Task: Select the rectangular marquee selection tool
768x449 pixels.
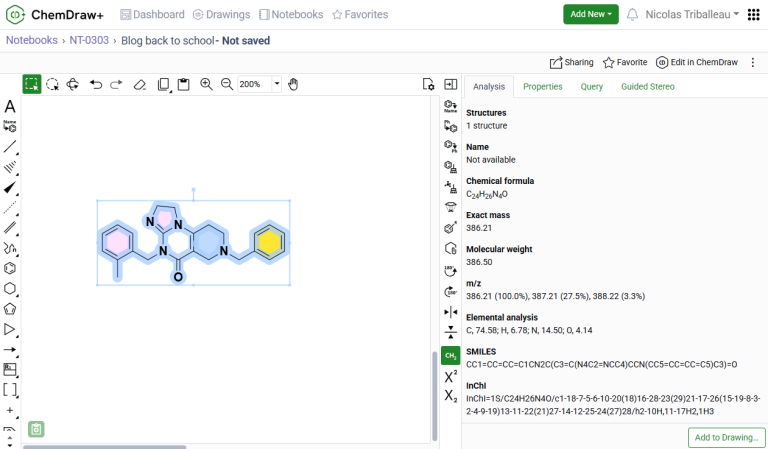Action: pyautogui.click(x=32, y=84)
